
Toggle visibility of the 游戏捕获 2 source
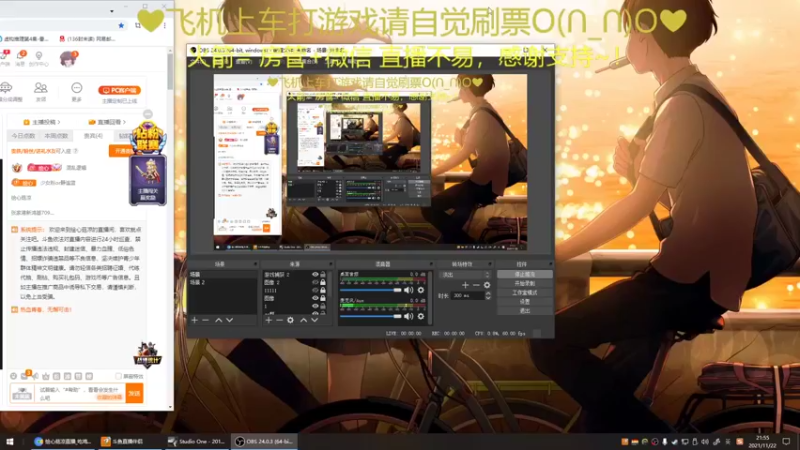pos(315,274)
